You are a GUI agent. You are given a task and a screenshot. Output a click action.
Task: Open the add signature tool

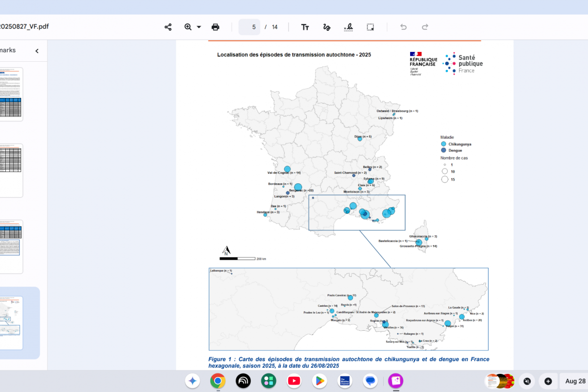tap(348, 27)
